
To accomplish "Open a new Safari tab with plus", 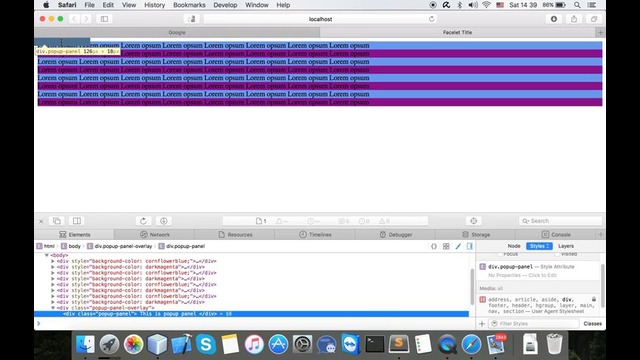I will click(x=600, y=32).
